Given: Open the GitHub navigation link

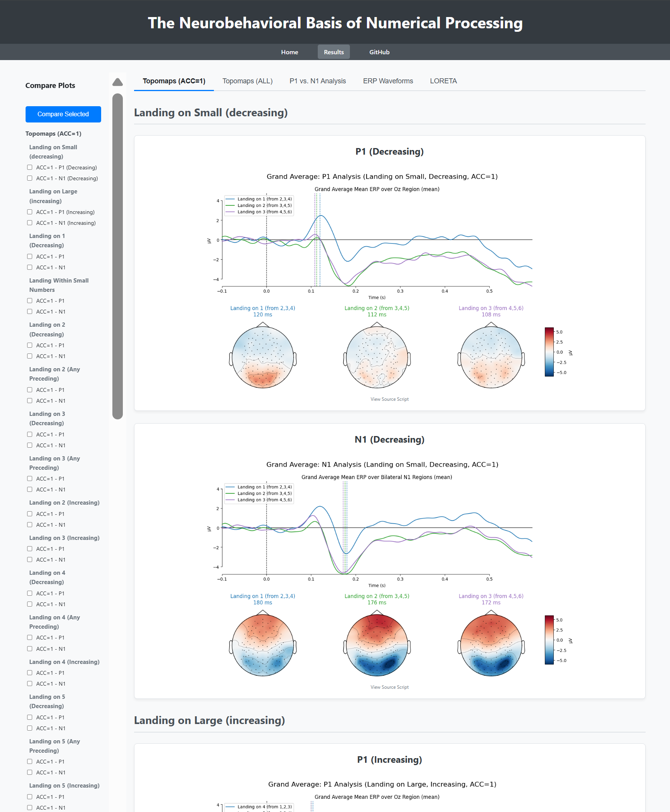Looking at the screenshot, I should [379, 52].
